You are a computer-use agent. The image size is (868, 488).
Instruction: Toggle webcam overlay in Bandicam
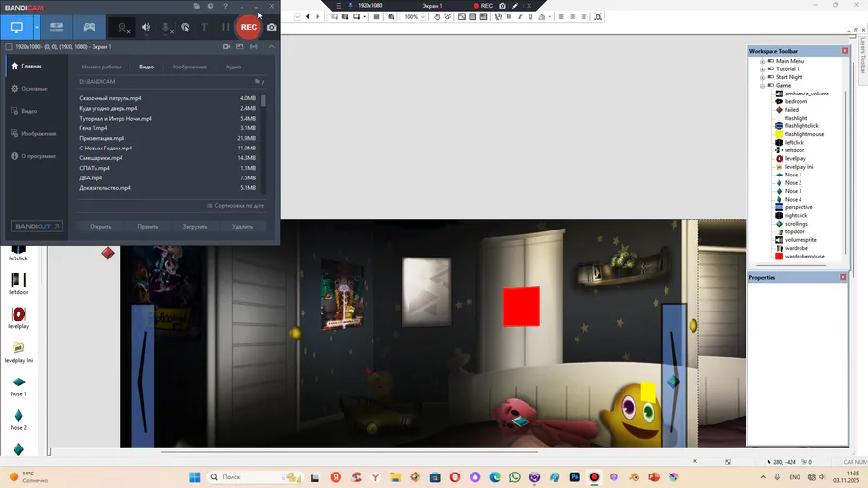click(122, 27)
